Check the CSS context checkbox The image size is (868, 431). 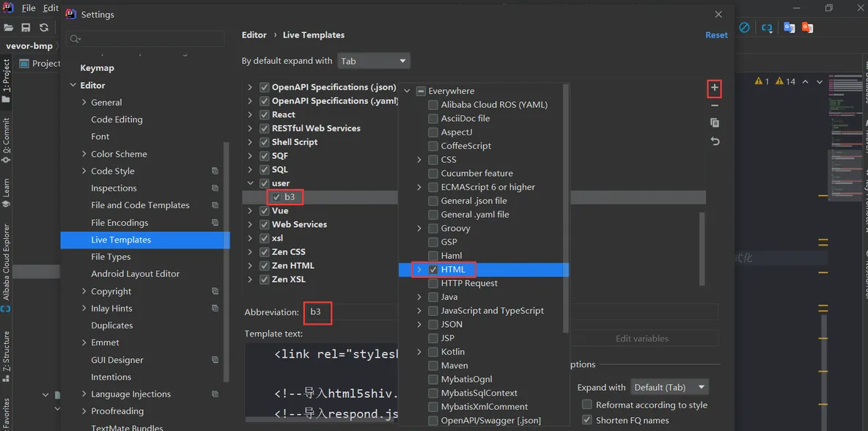click(433, 159)
